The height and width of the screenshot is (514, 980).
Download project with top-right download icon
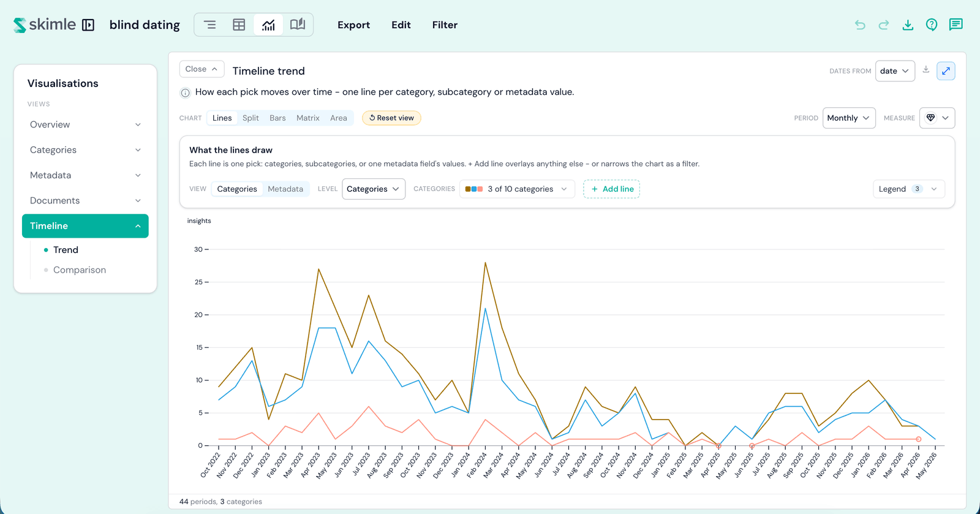pos(908,25)
